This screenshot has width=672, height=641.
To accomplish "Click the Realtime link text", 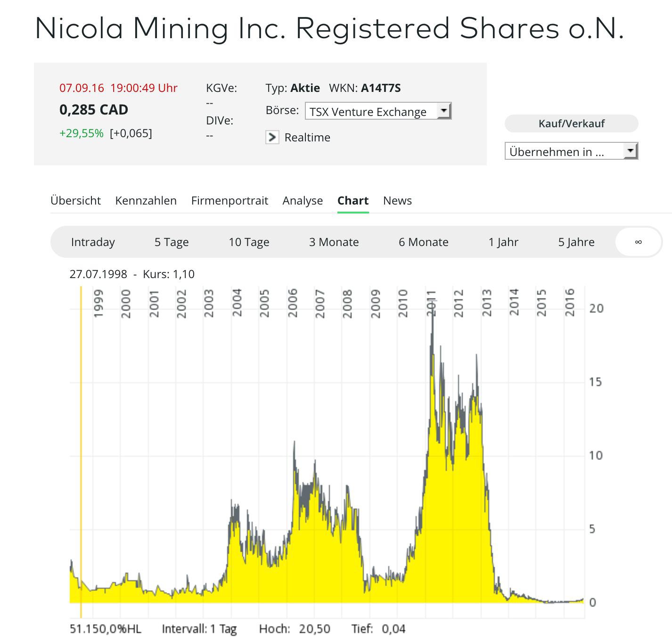I will [307, 137].
